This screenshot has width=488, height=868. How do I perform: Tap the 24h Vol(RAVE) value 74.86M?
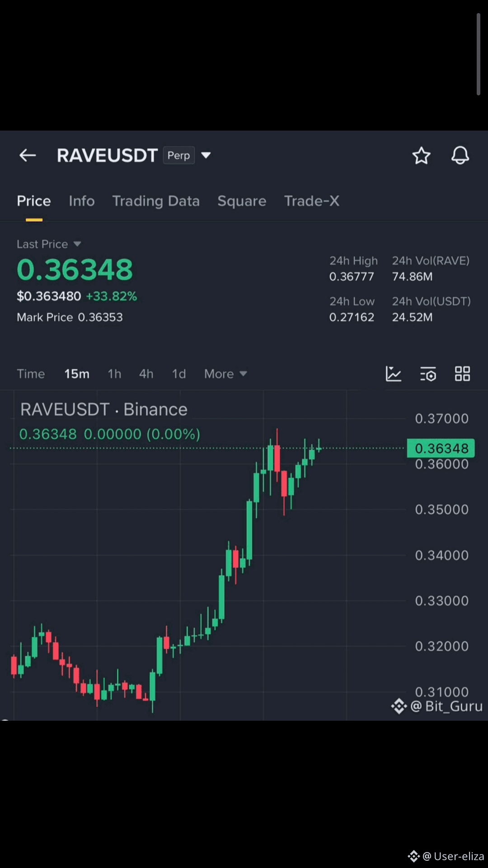[412, 277]
